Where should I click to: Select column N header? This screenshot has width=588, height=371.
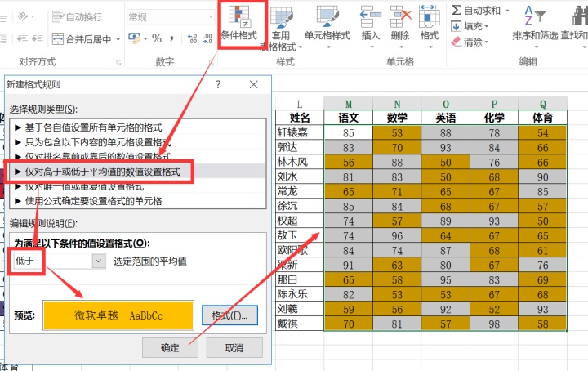[x=397, y=104]
